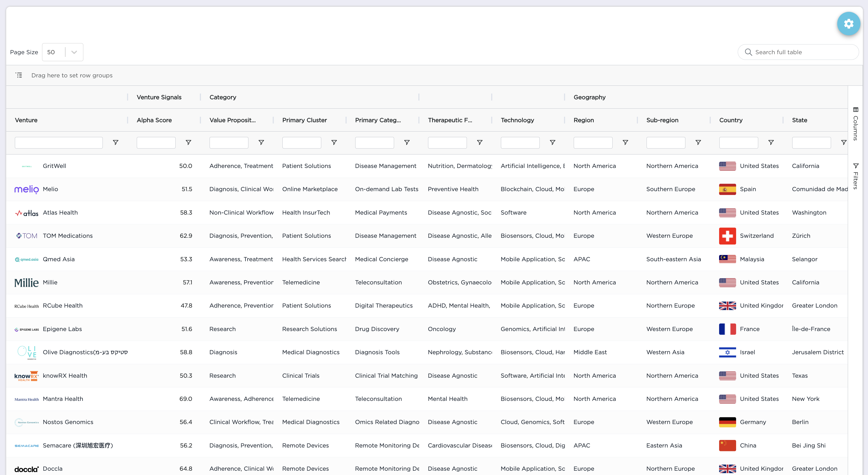
Task: Click the Melio venture logo
Action: pyautogui.click(x=27, y=189)
